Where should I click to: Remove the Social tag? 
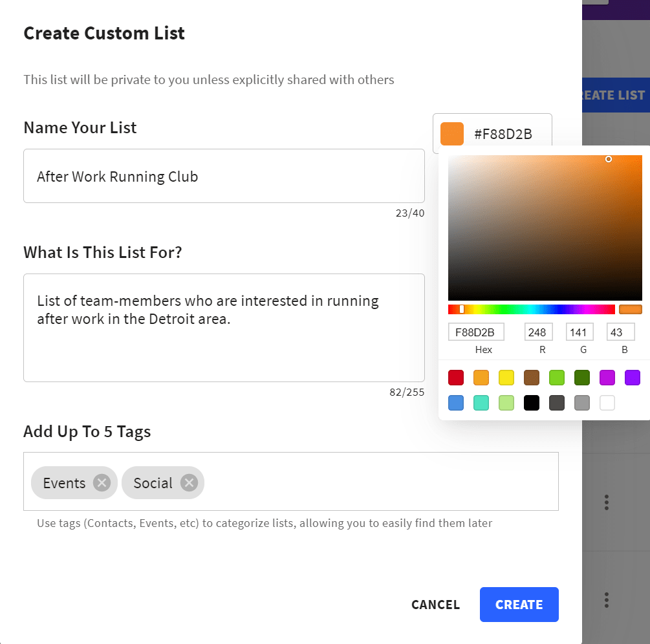188,482
